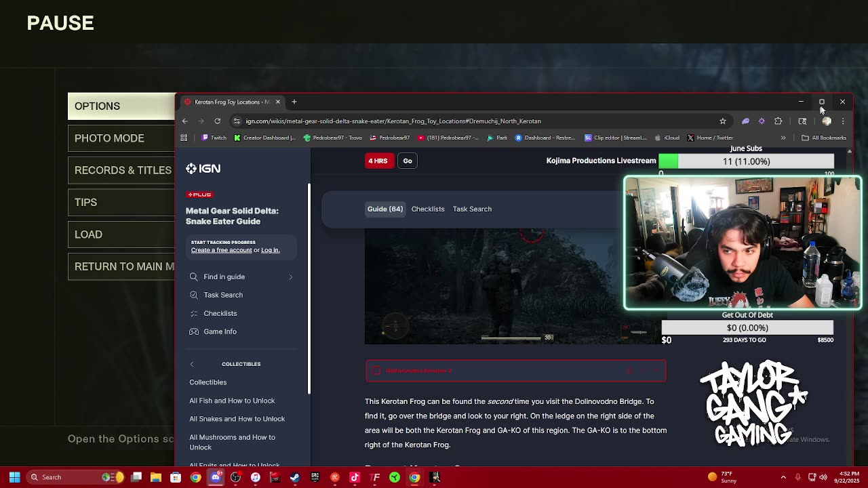Open Task View from the taskbar
Image resolution: width=868 pixels, height=488 pixels.
click(136, 477)
